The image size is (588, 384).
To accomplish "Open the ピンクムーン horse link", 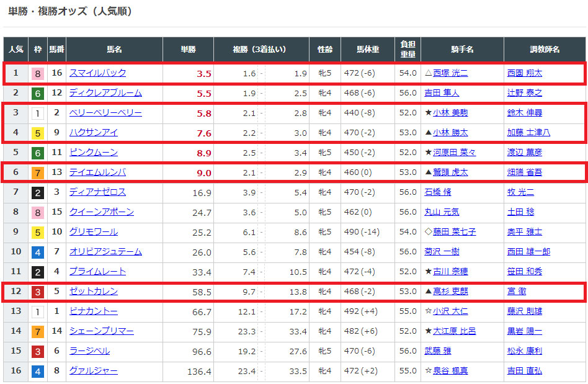I will [93, 153].
